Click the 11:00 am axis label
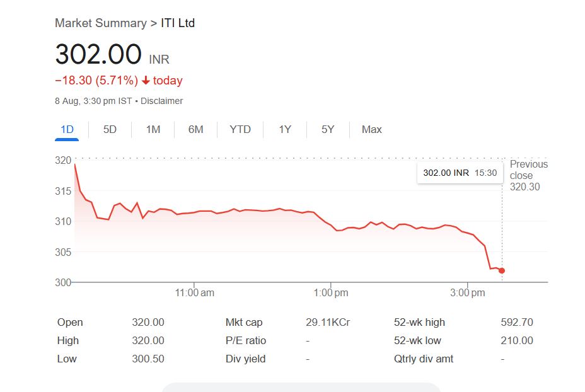Viewport: 585px width, 392px height. click(x=194, y=293)
